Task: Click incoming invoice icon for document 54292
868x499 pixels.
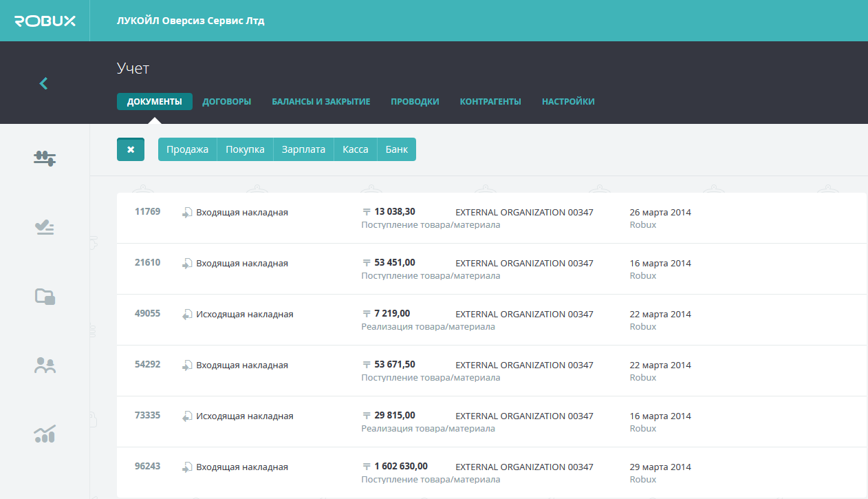Action: pos(186,365)
